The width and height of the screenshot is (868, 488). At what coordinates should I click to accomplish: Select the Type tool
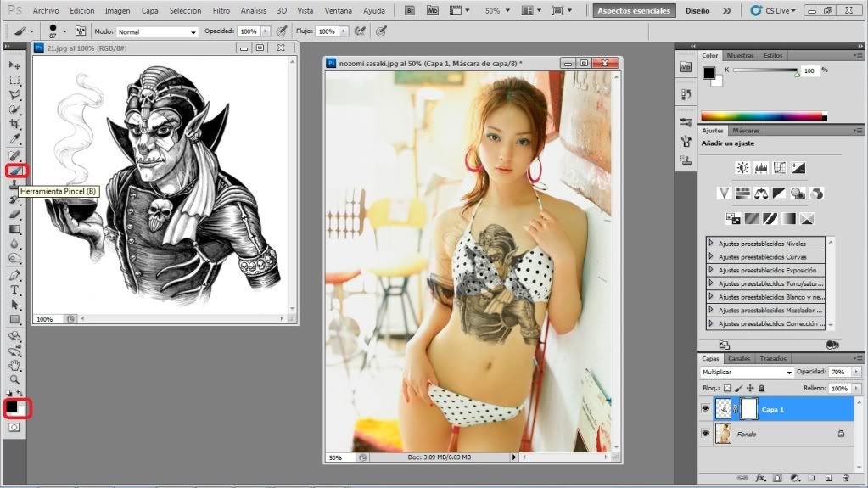tap(14, 289)
